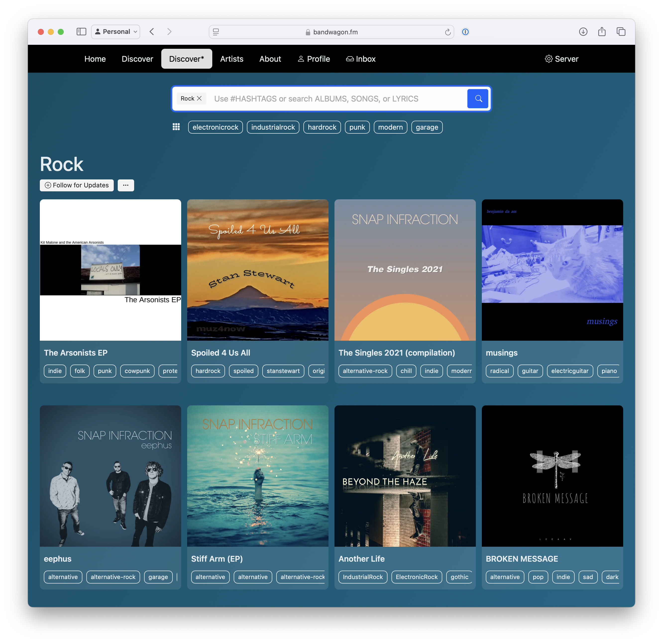Click the cowpunk tag on Arsonists EP

tap(137, 371)
